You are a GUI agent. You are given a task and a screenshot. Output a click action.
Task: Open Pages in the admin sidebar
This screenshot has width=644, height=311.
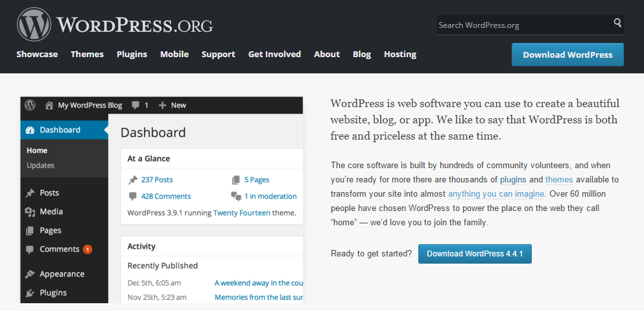point(51,230)
